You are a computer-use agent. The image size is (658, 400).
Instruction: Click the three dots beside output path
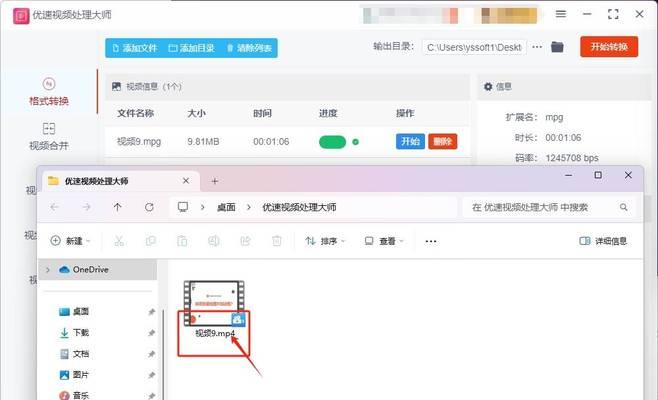[x=537, y=47]
